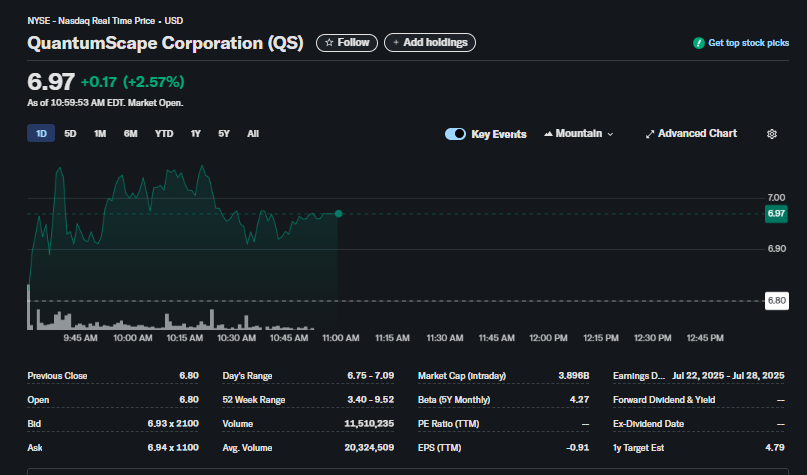Click the green top stock picks icon
Image resolution: width=807 pixels, height=475 pixels.
698,43
